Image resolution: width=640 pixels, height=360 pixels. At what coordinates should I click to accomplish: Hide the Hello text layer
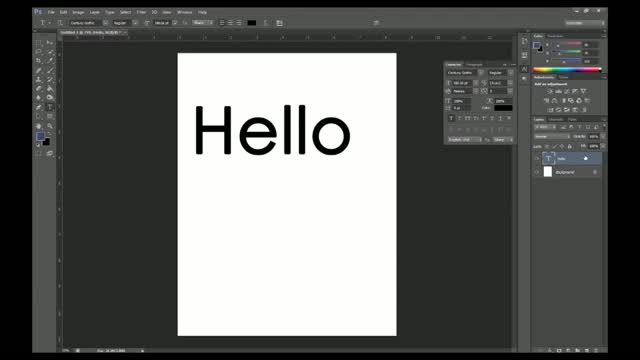[537, 158]
